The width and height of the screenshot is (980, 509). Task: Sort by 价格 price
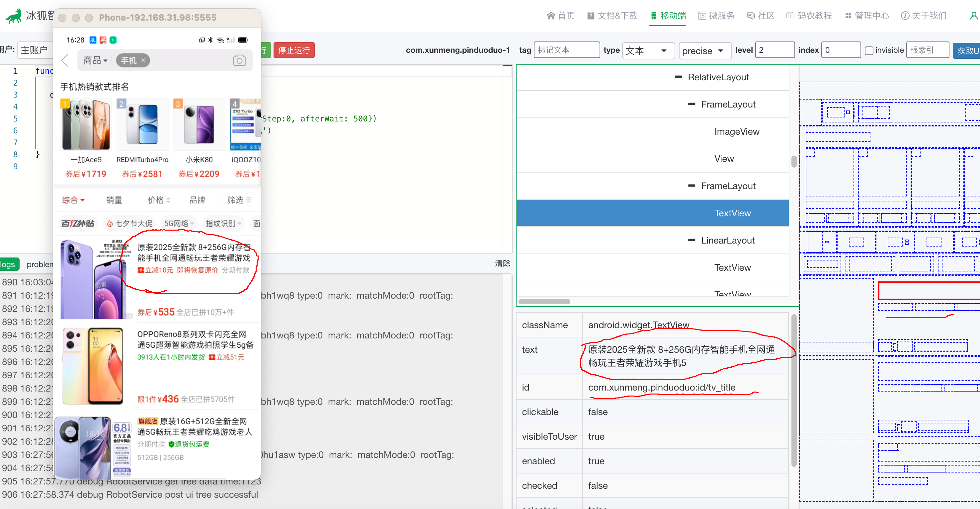pyautogui.click(x=159, y=200)
